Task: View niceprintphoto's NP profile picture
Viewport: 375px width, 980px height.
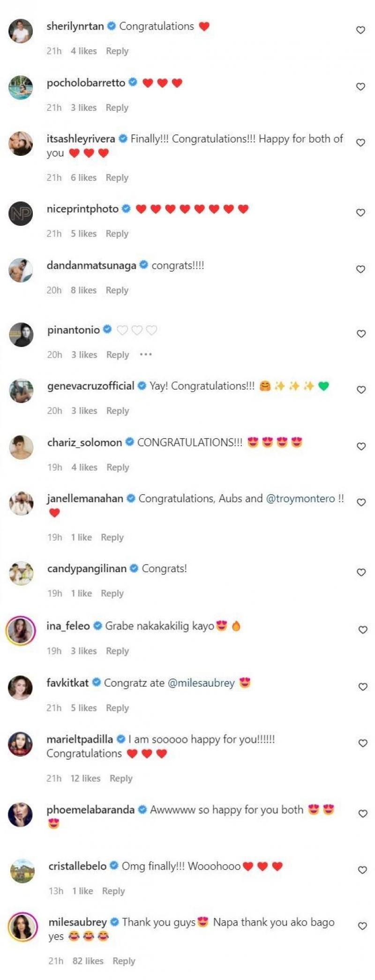Action: pos(21,213)
